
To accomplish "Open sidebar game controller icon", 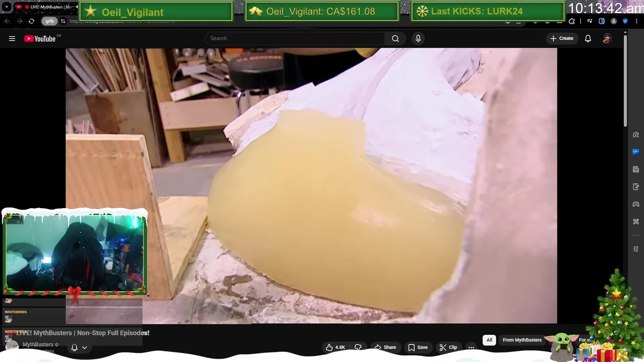I will click(636, 204).
